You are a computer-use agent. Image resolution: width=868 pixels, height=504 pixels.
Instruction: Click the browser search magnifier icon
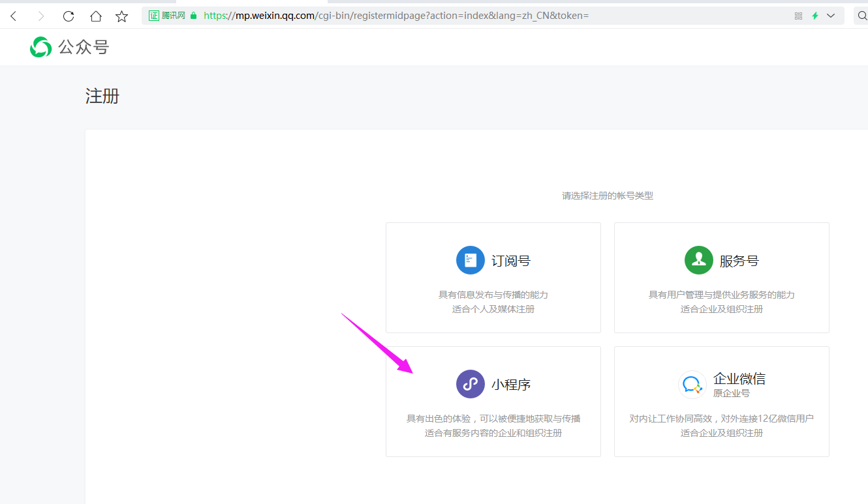point(862,16)
